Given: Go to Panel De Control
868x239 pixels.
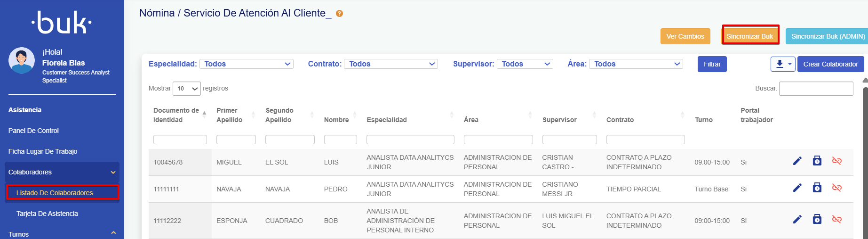Looking at the screenshot, I should 33,131.
